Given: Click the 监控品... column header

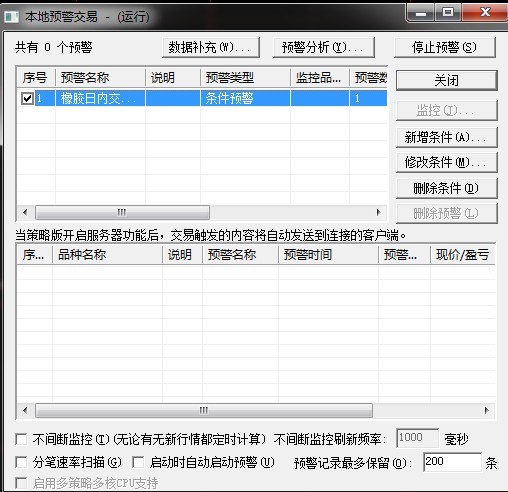Looking at the screenshot, I should click(x=320, y=78).
